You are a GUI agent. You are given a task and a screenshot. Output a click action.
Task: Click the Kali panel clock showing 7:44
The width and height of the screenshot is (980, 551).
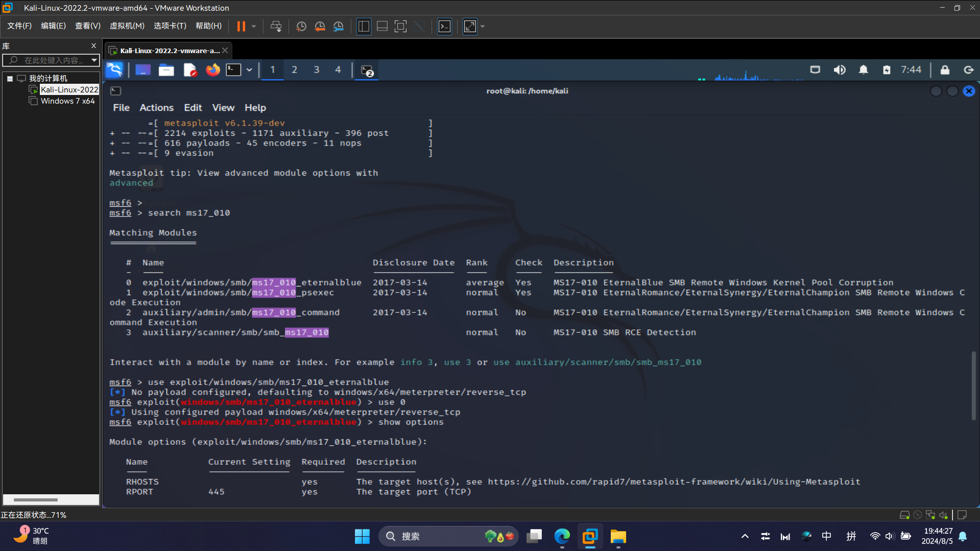point(911,70)
